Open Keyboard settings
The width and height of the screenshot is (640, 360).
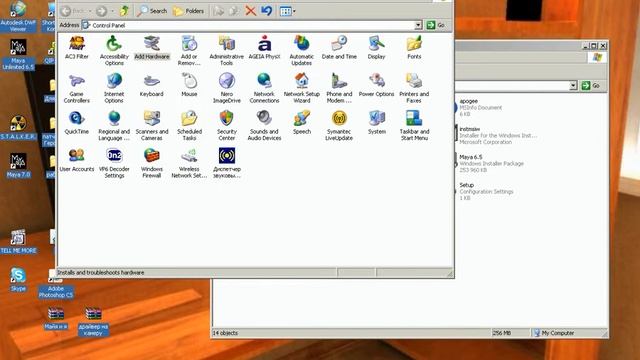[x=151, y=85]
